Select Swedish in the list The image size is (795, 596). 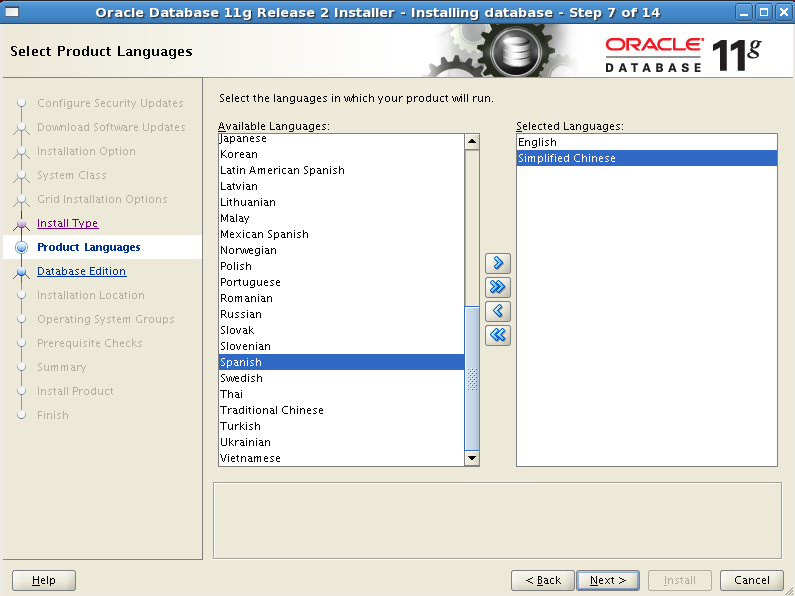(x=341, y=378)
